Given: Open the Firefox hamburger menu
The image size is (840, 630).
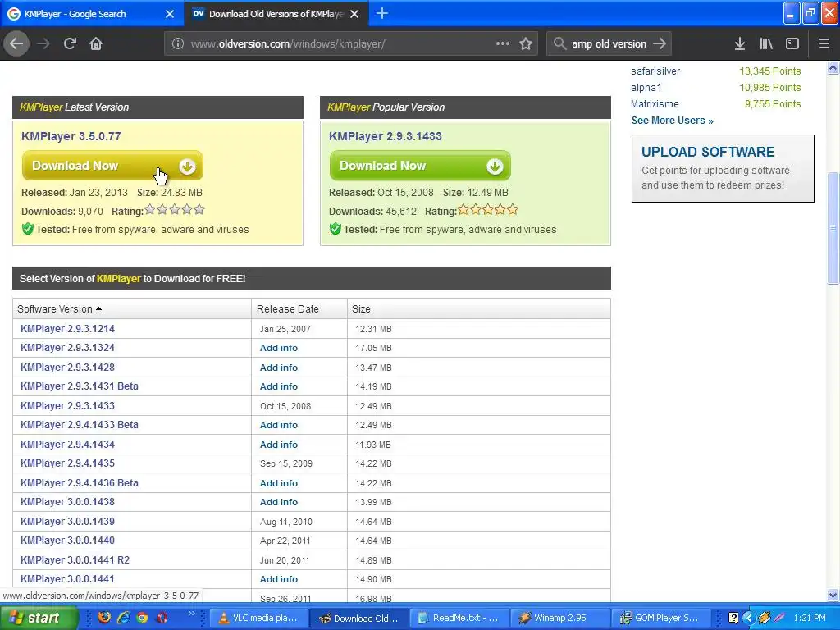Looking at the screenshot, I should pyautogui.click(x=824, y=44).
